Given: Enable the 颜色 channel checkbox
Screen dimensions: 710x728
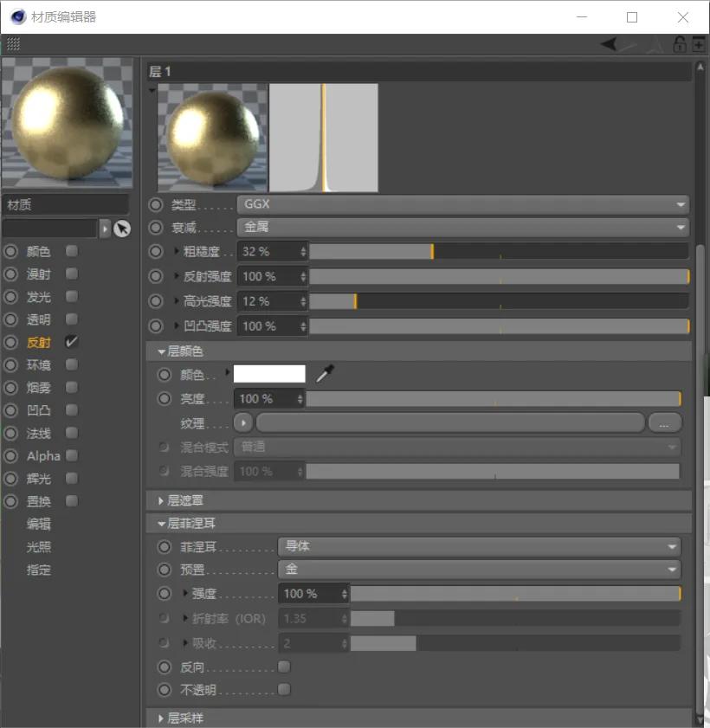Looking at the screenshot, I should pos(72,251).
